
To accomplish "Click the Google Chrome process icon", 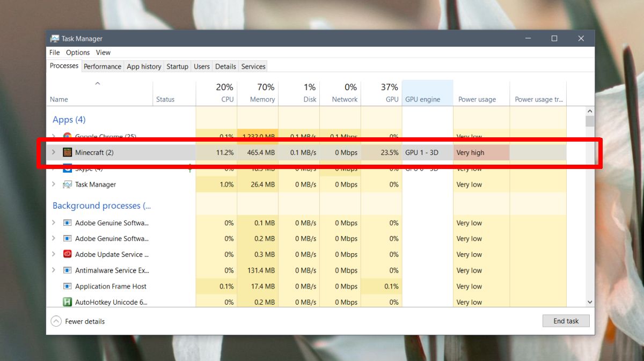I will (x=67, y=136).
